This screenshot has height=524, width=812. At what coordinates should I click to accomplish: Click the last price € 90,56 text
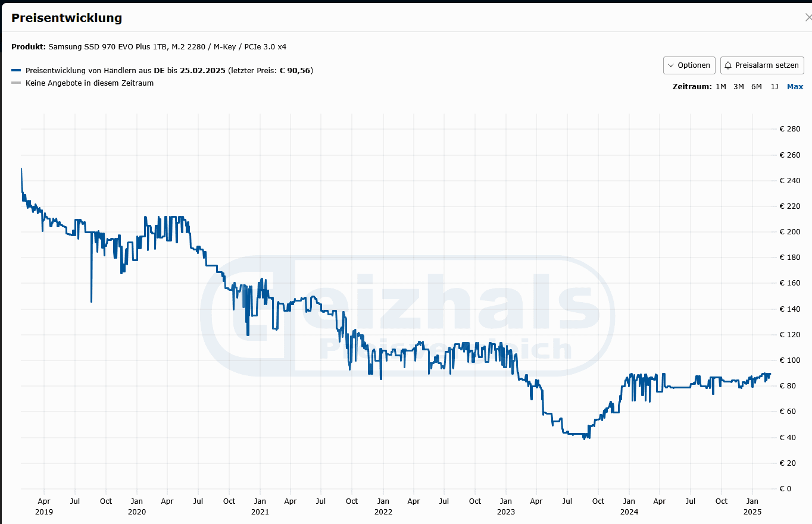[x=295, y=71]
